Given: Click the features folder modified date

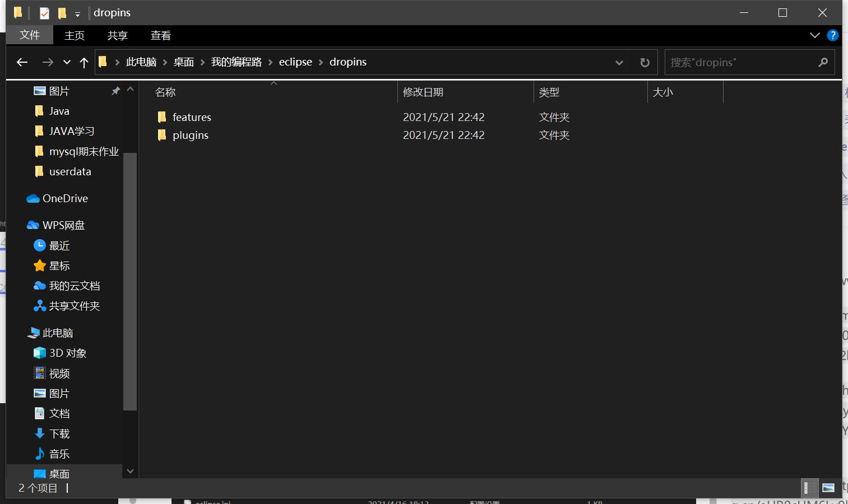Looking at the screenshot, I should [444, 117].
